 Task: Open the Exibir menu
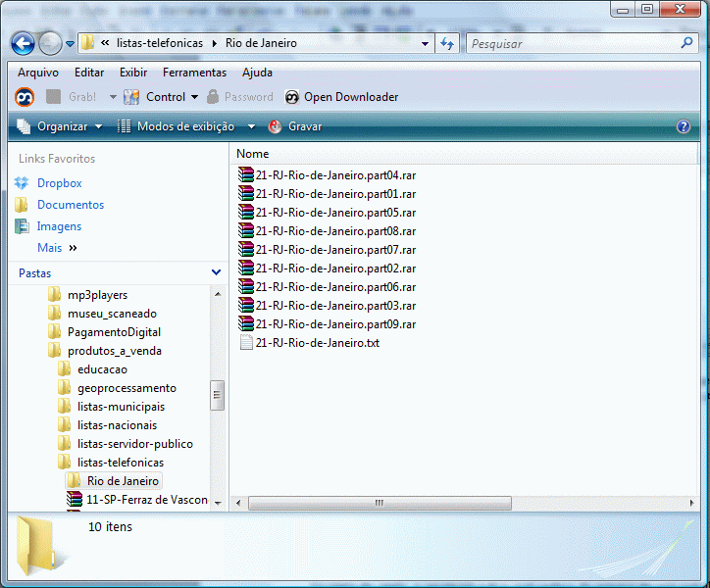click(x=133, y=73)
